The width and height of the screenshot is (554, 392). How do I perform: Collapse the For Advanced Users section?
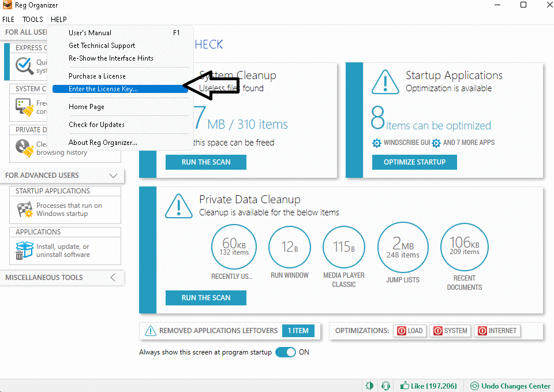(113, 176)
